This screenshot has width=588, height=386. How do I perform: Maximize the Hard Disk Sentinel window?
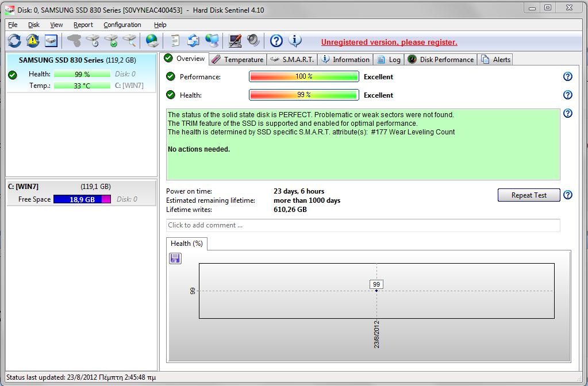click(x=548, y=8)
